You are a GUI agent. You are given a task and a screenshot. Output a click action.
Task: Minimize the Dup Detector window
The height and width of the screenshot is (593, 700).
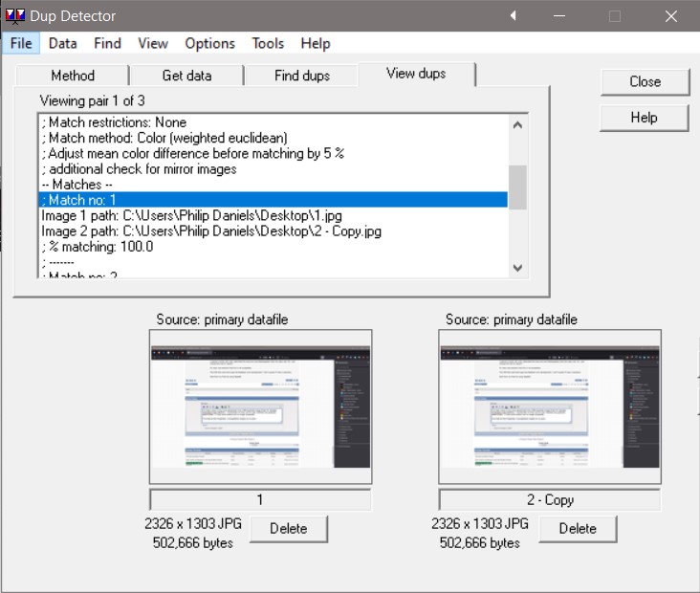click(x=559, y=16)
